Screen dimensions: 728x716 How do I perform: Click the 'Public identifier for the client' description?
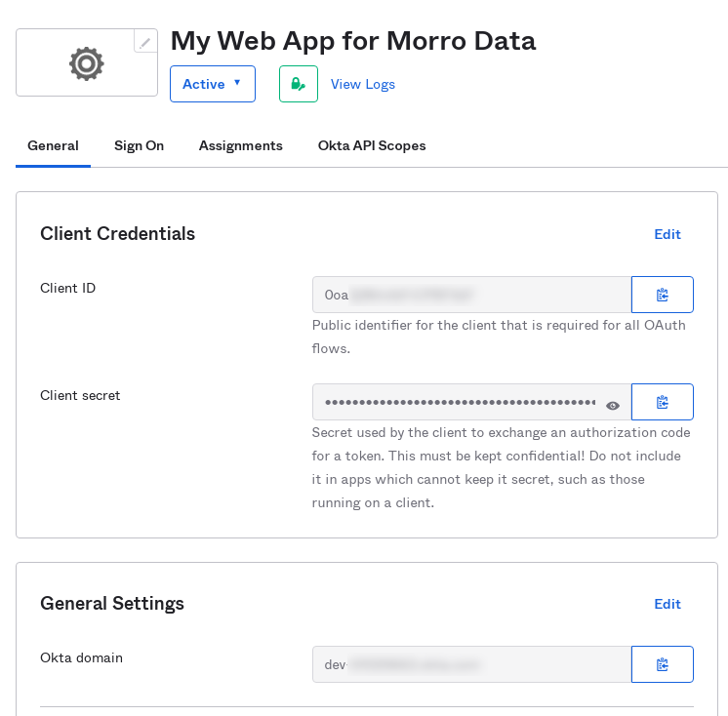point(499,337)
